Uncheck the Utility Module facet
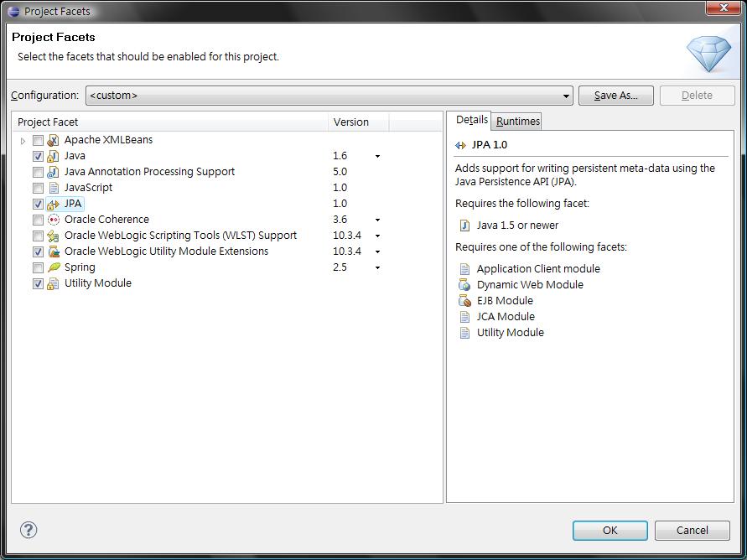 [x=38, y=284]
